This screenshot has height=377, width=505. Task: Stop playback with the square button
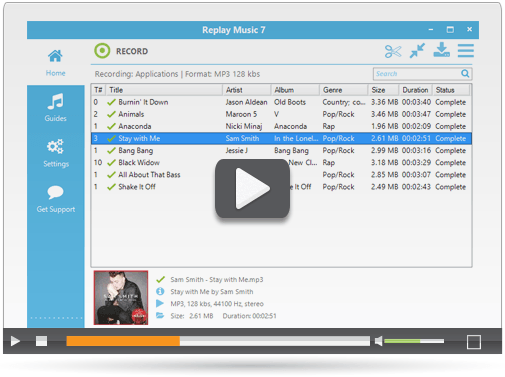[x=41, y=341]
